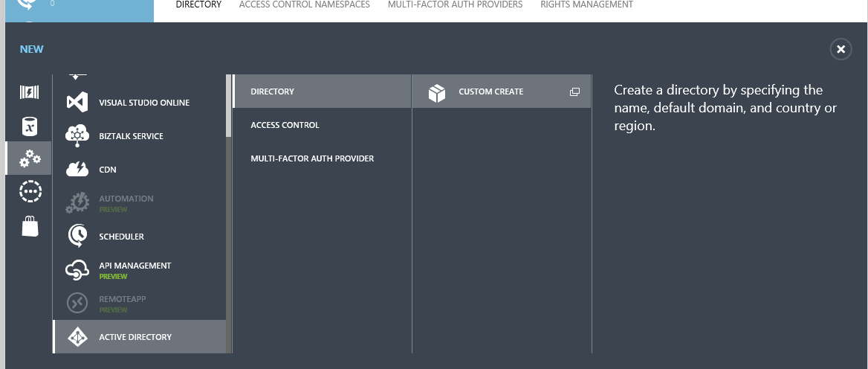Choose AUTOMATION preview entry
Viewport: 868px width, 369px height.
(140, 203)
